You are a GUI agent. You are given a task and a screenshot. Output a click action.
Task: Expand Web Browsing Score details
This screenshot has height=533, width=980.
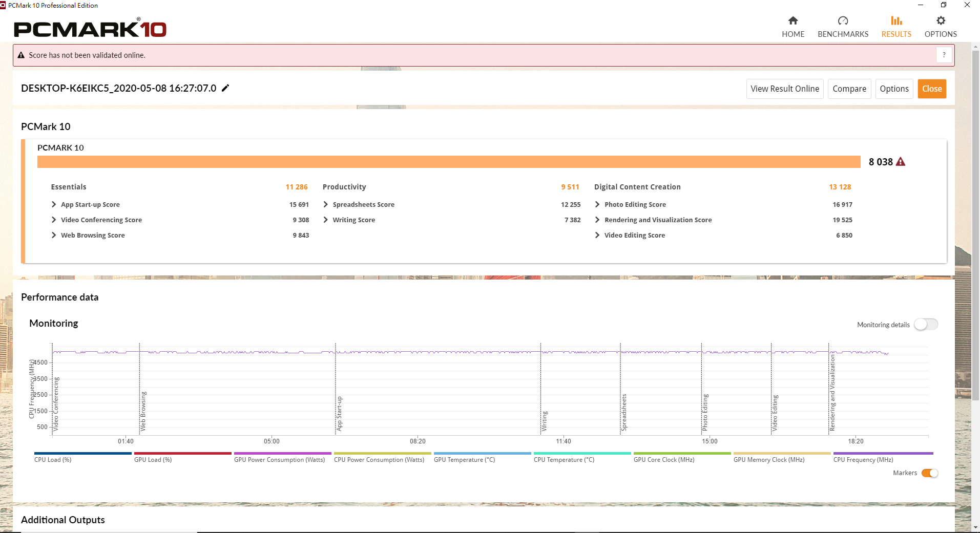[x=54, y=235]
